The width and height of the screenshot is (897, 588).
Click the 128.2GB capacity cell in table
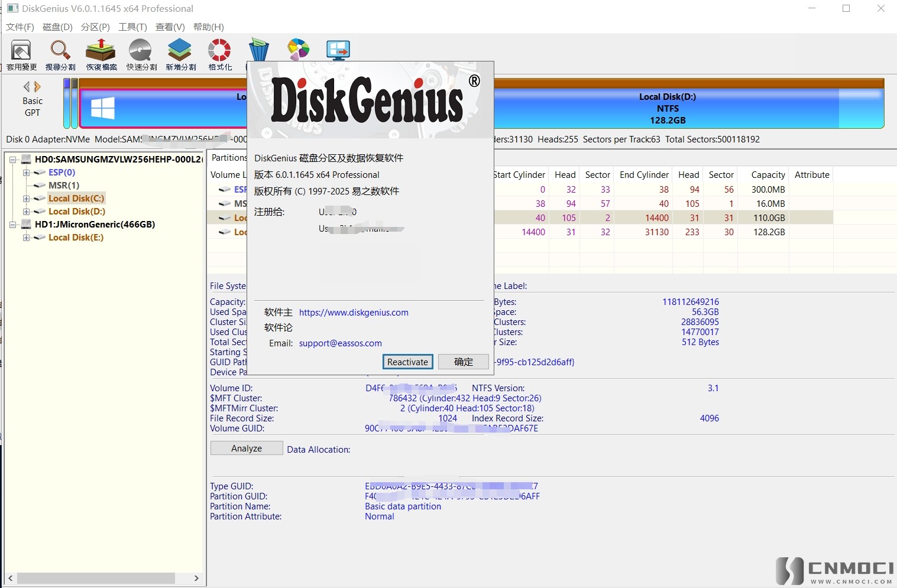tap(769, 232)
